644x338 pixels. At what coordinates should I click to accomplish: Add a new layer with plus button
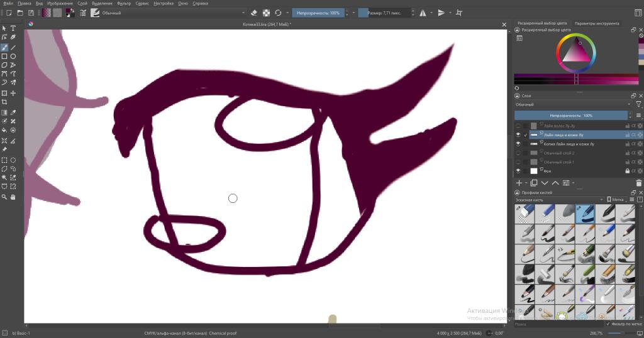point(519,183)
